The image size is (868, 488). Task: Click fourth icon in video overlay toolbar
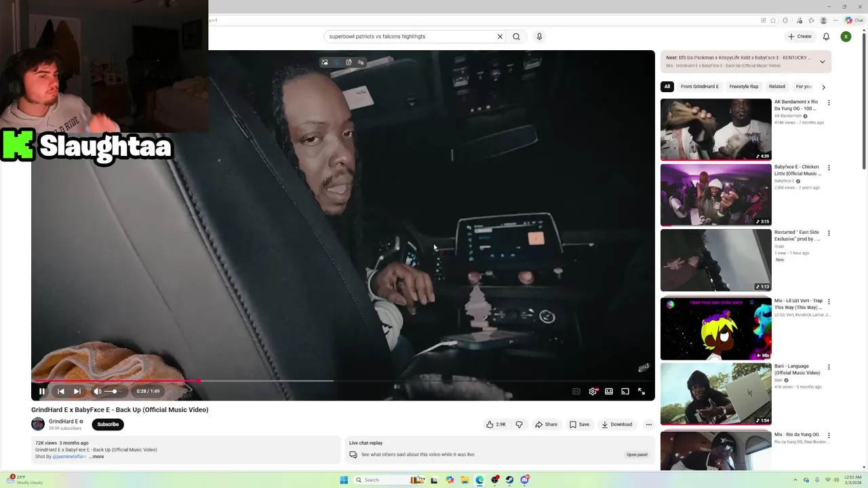point(361,62)
